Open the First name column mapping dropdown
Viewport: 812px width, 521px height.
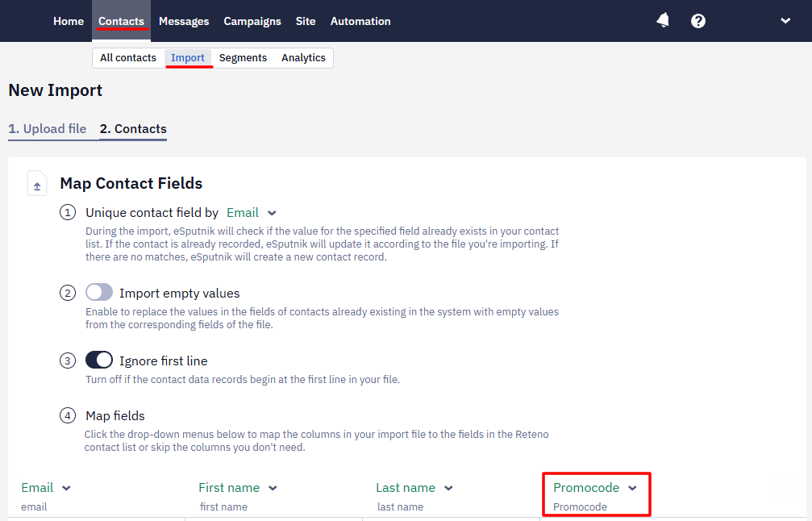(x=238, y=487)
